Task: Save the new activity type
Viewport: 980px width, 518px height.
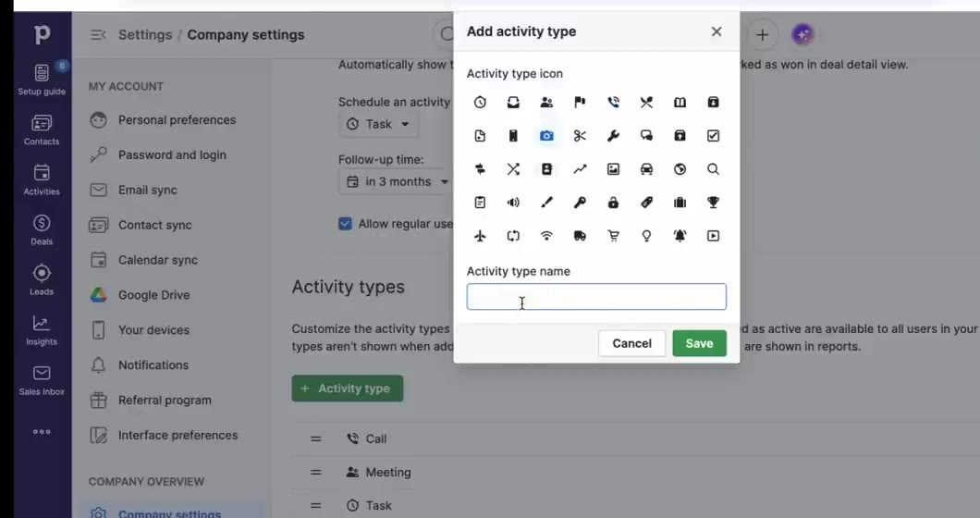Action: click(699, 343)
